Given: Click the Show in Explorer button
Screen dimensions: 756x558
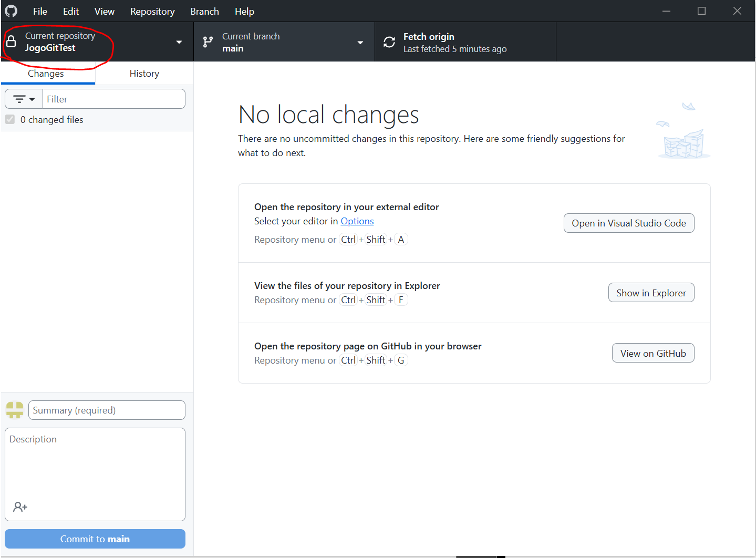Looking at the screenshot, I should 651,293.
